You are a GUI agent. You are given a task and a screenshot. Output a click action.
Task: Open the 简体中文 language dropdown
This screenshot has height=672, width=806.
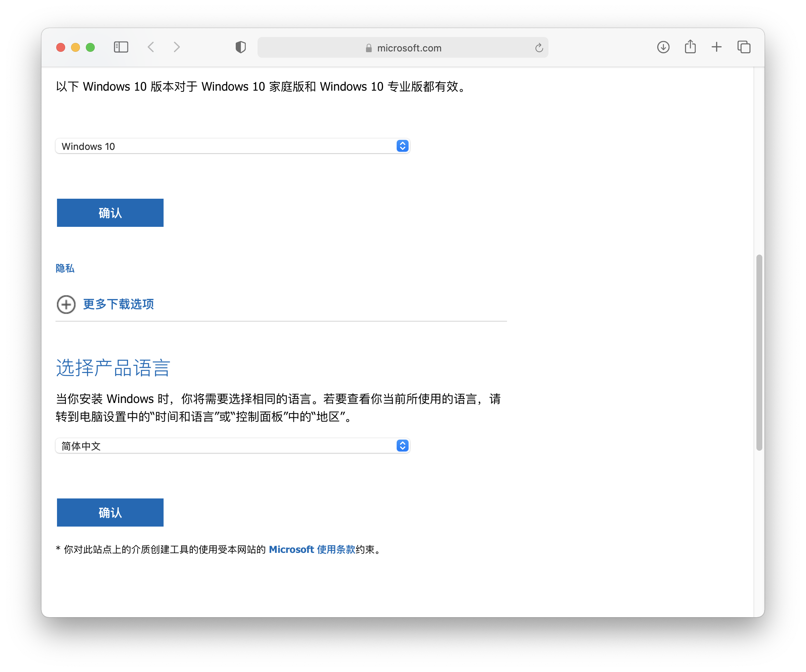pos(233,446)
